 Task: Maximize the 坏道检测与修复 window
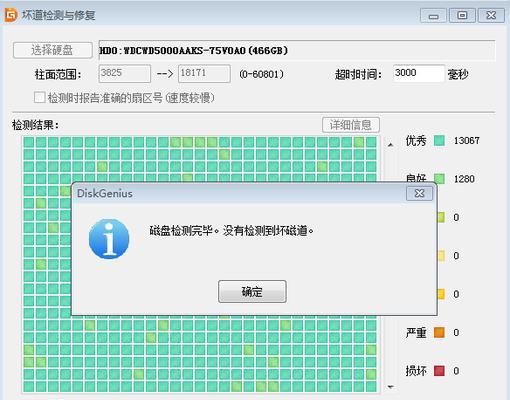click(462, 15)
